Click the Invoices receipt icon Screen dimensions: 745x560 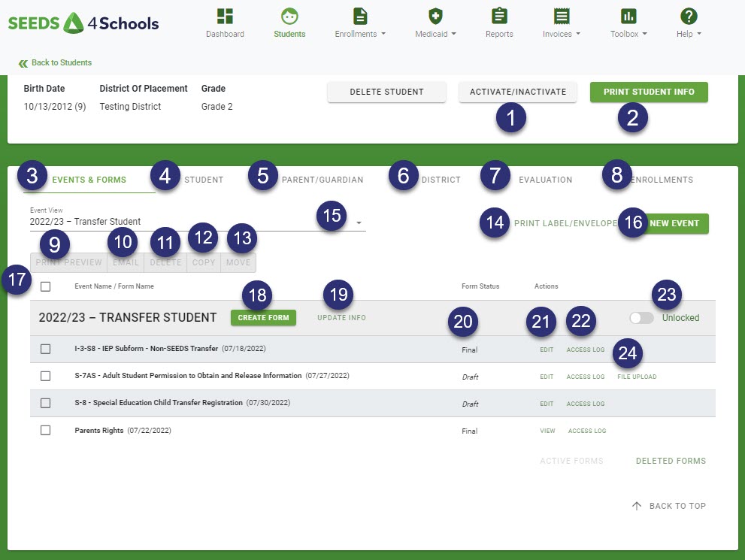pyautogui.click(x=562, y=16)
